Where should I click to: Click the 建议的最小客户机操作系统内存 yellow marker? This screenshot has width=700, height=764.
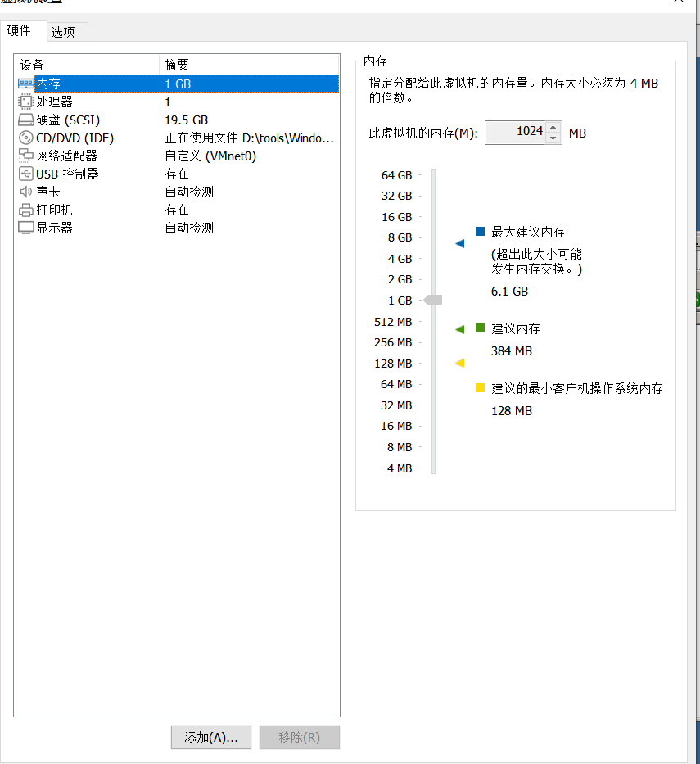pos(479,387)
